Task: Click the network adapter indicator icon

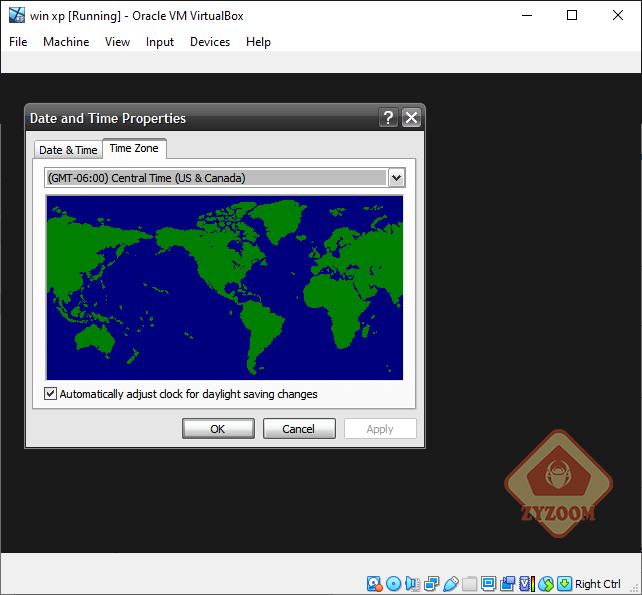Action: point(431,584)
